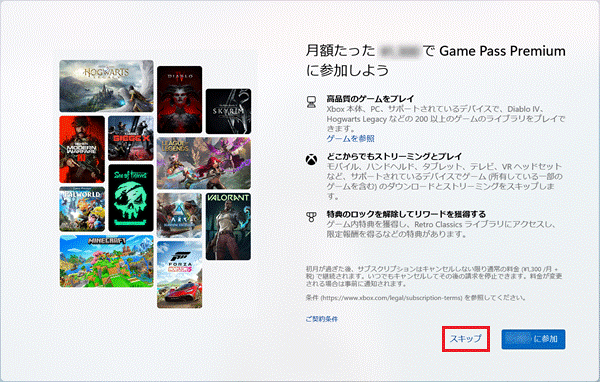Click the スキップ button

pos(466,339)
